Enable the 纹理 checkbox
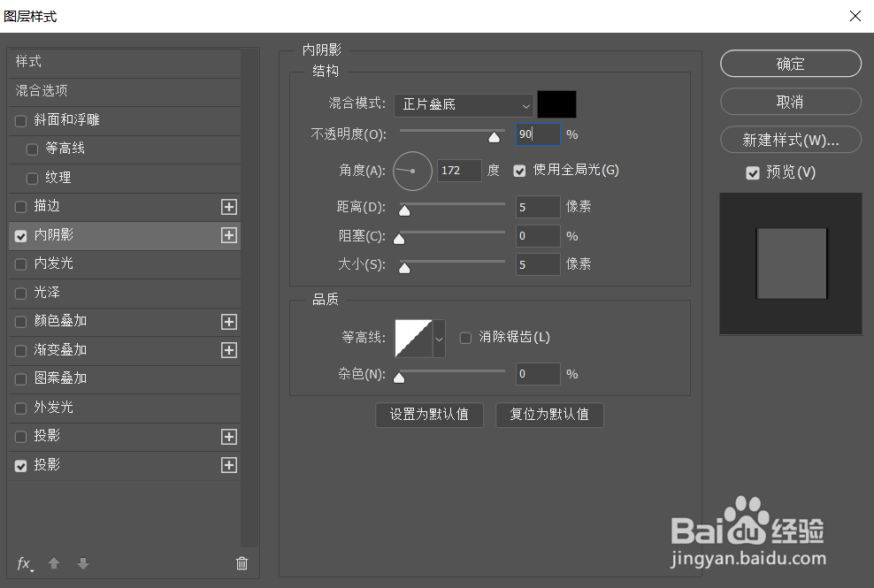Screen dimensions: 874x588 point(33,179)
